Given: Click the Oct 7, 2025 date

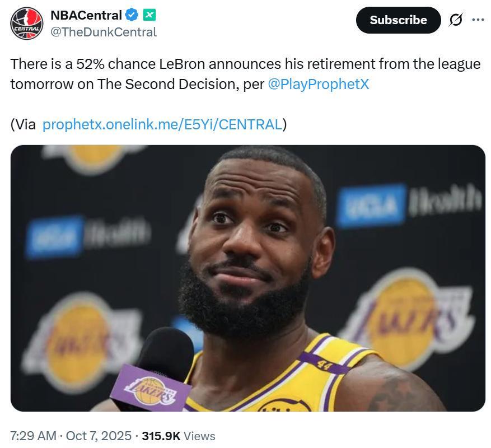Looking at the screenshot, I should coord(99,436).
